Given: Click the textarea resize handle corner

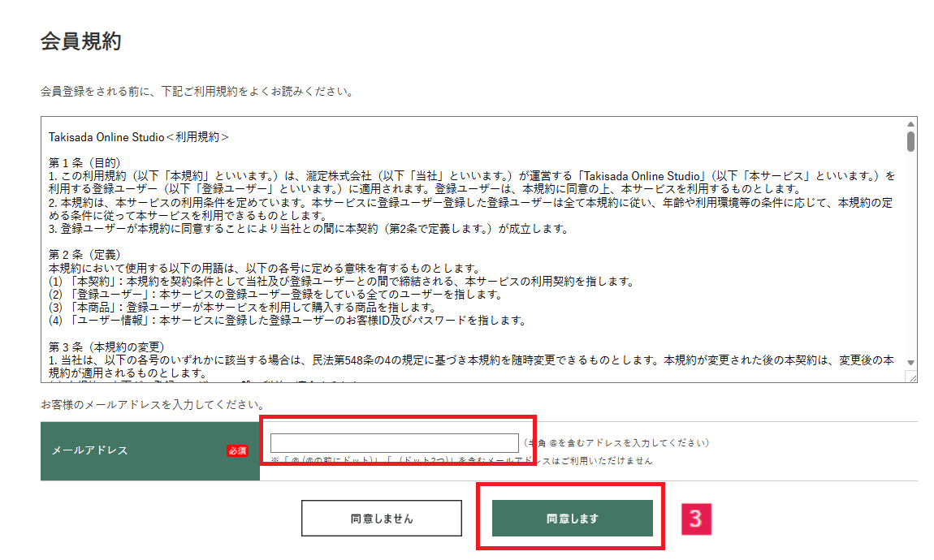Looking at the screenshot, I should click(911, 377).
